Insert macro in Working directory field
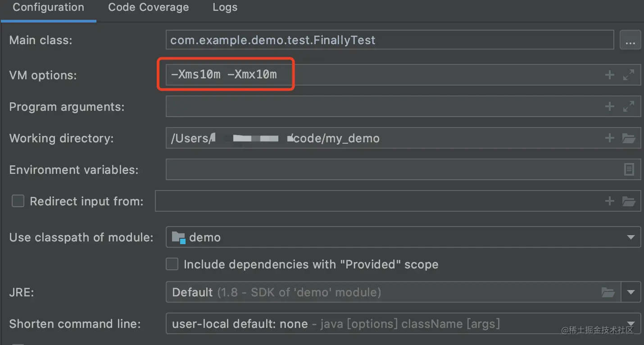The width and height of the screenshot is (644, 345). [x=609, y=138]
